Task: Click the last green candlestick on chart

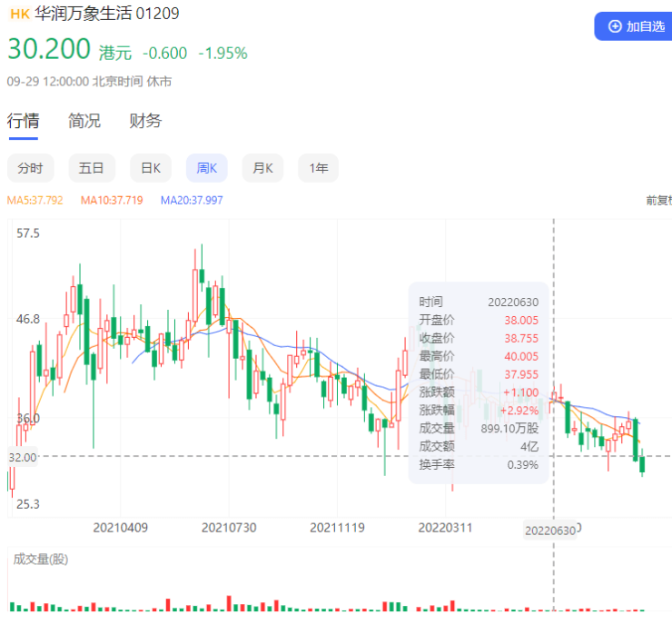Action: 642,464
